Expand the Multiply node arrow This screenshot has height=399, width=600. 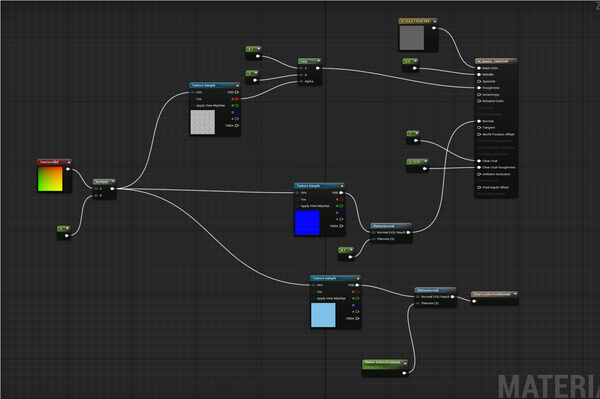click(113, 182)
